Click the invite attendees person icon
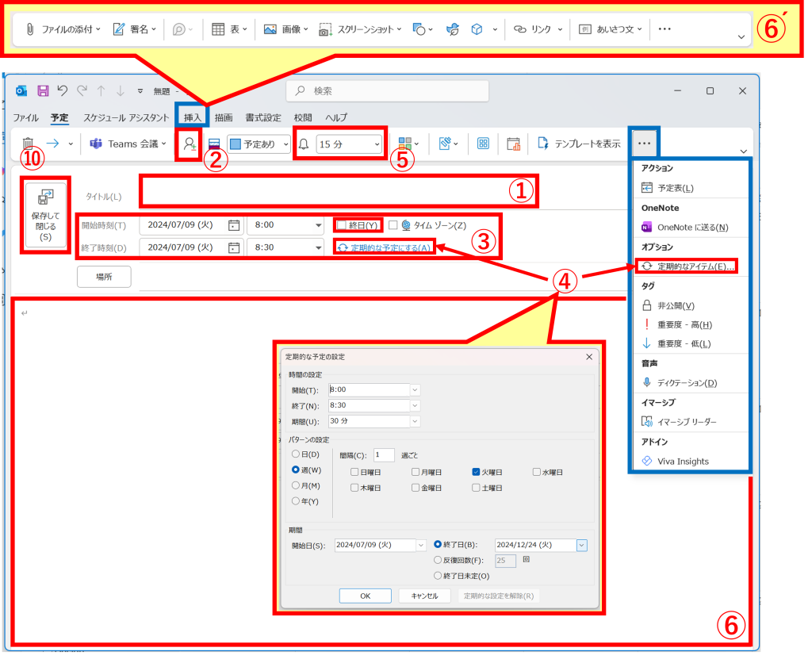 click(190, 144)
